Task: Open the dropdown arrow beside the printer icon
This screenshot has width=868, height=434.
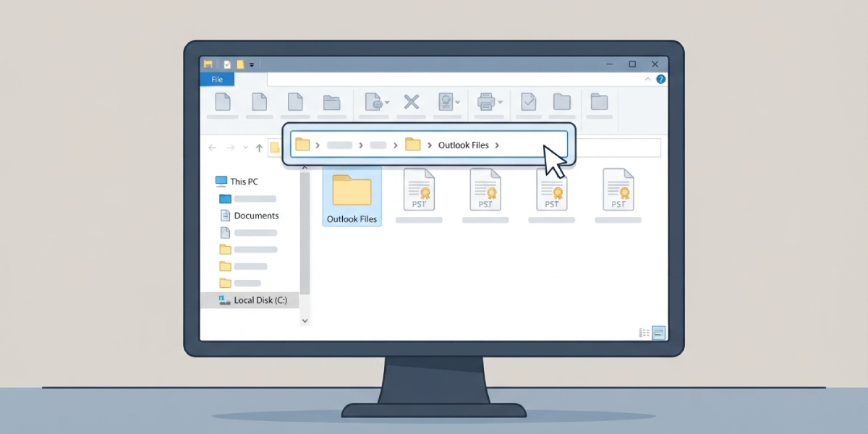Action: click(500, 103)
